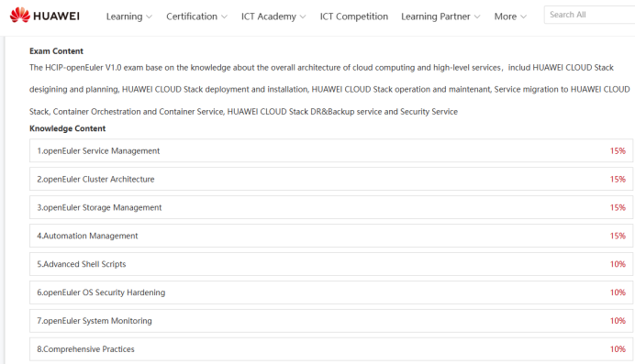Expand the Automation Management row

(331, 236)
